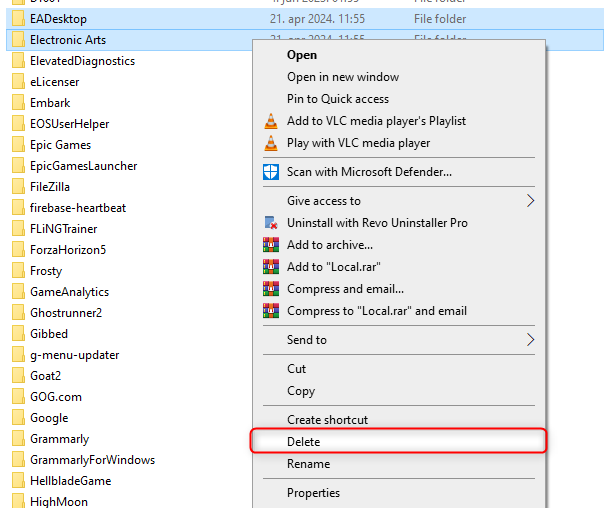Click the firebase-heartbeat folder icon
This screenshot has height=508, width=615.
click(18, 208)
